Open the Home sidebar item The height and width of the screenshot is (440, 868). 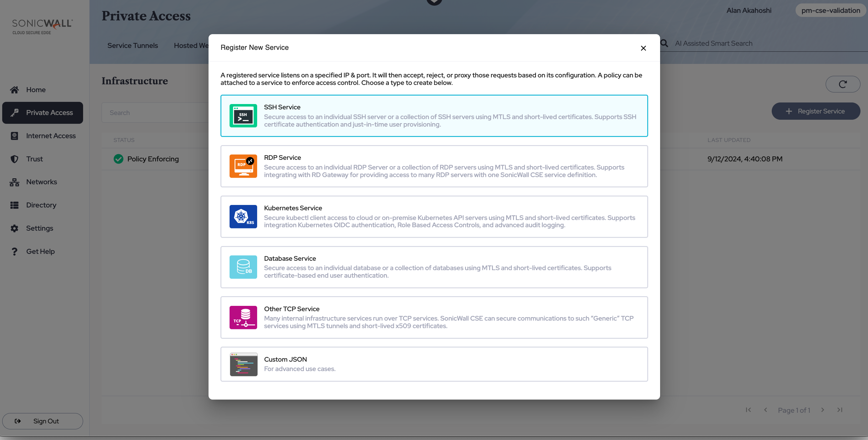pos(36,90)
